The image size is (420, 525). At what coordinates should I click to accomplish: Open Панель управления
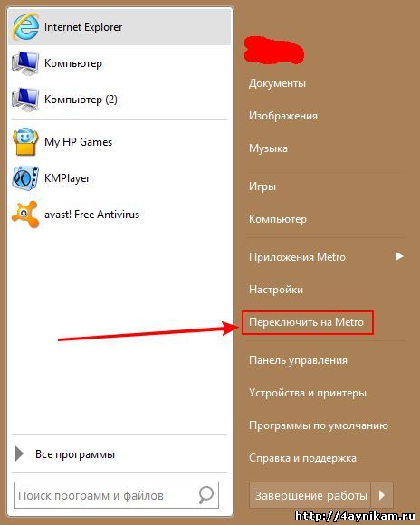[298, 360]
